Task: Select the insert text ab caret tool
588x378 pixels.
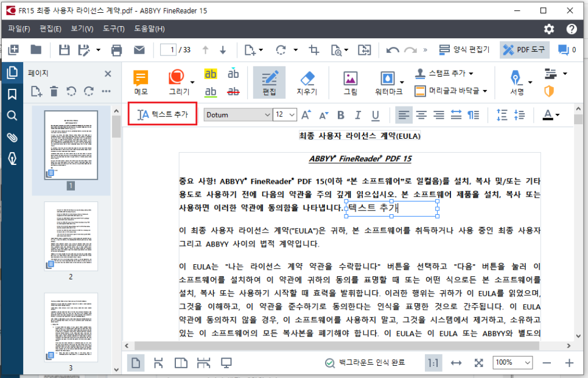Action: click(233, 74)
